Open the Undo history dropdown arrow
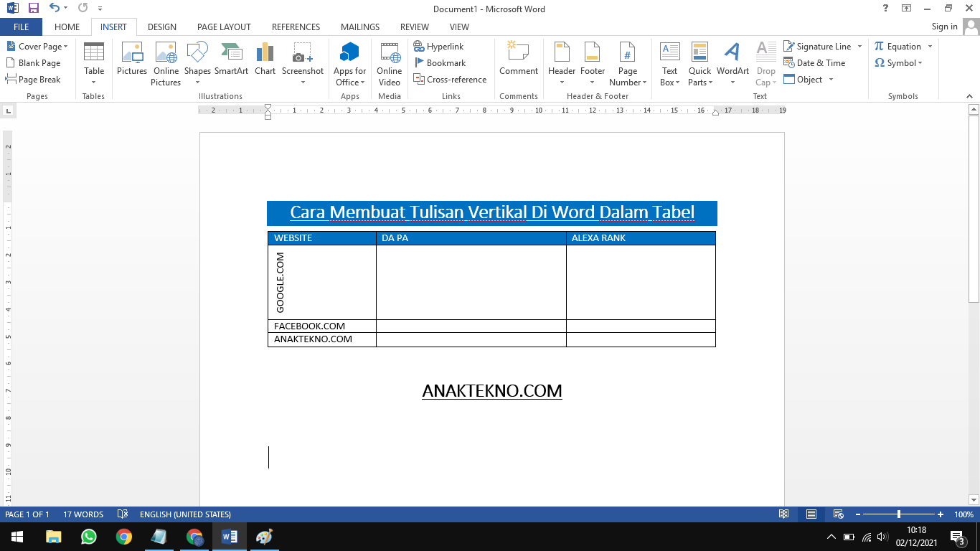The width and height of the screenshot is (980, 551). (x=65, y=9)
